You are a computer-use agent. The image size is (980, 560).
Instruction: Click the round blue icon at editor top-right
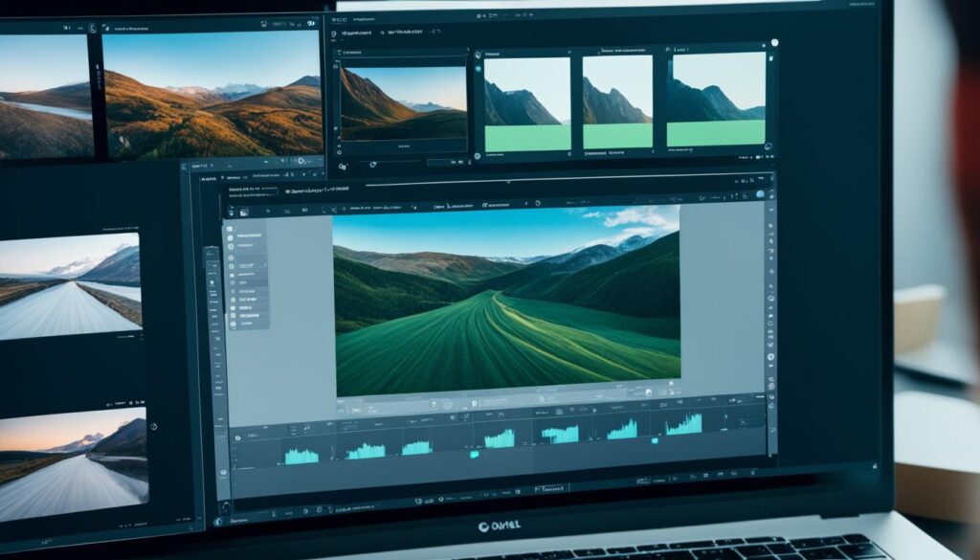[760, 194]
